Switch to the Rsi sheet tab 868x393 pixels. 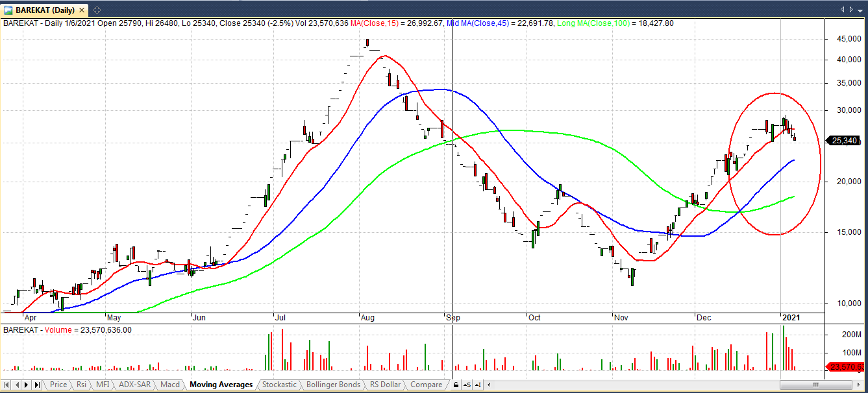[x=81, y=385]
